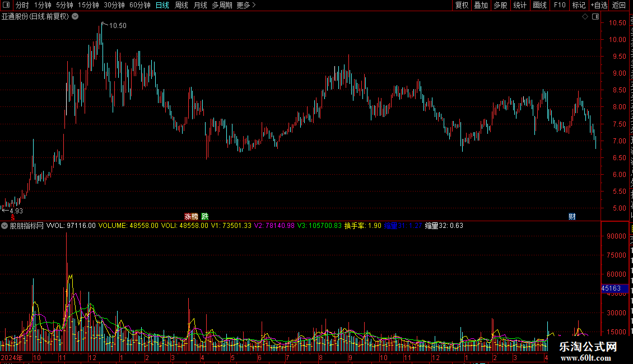Open the 统计 statistics tool

520,5
